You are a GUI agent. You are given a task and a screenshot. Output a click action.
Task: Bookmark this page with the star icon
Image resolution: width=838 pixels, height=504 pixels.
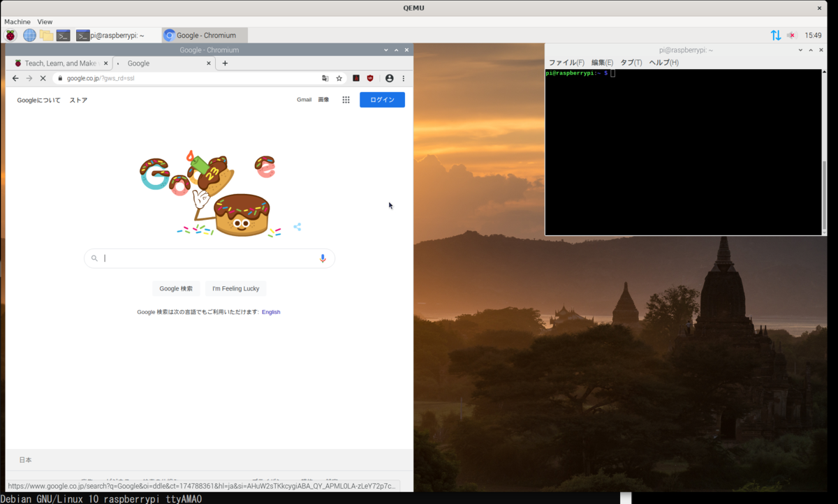tap(339, 78)
